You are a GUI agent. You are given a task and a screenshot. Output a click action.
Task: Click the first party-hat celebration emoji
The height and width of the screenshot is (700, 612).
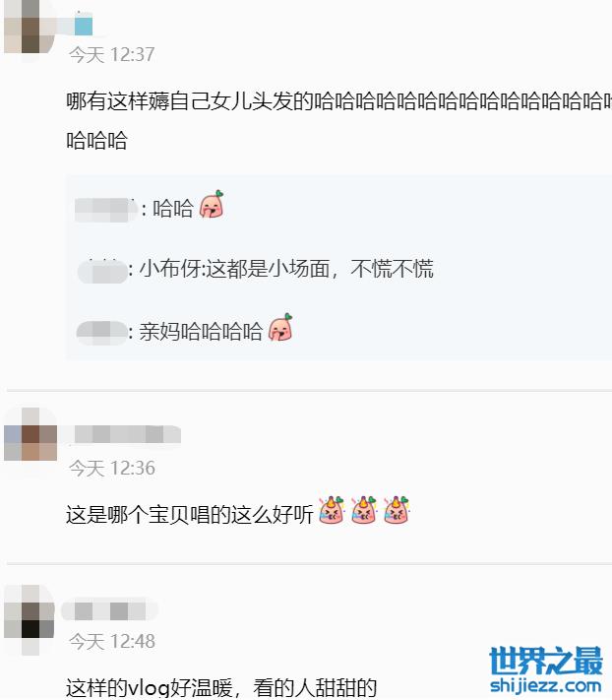click(x=333, y=509)
